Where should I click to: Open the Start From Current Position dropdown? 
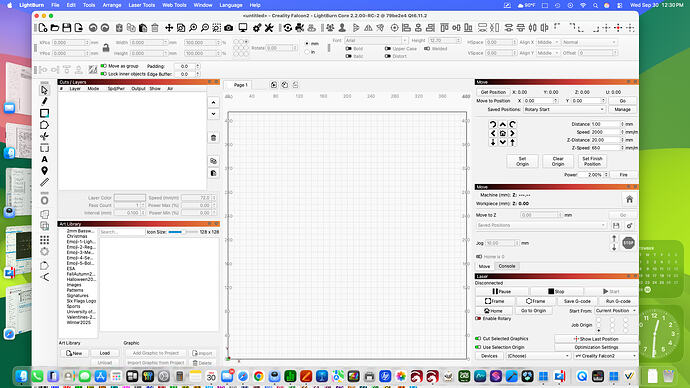(x=616, y=311)
